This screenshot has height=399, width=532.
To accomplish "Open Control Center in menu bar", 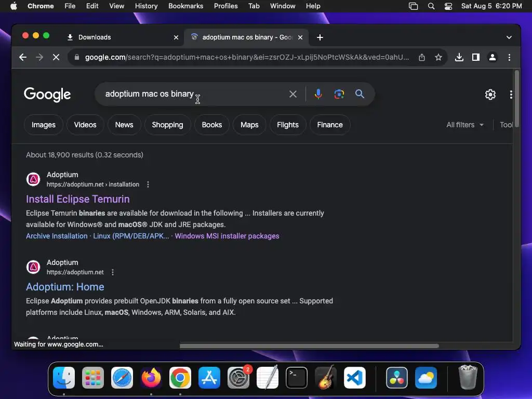I will [448, 6].
